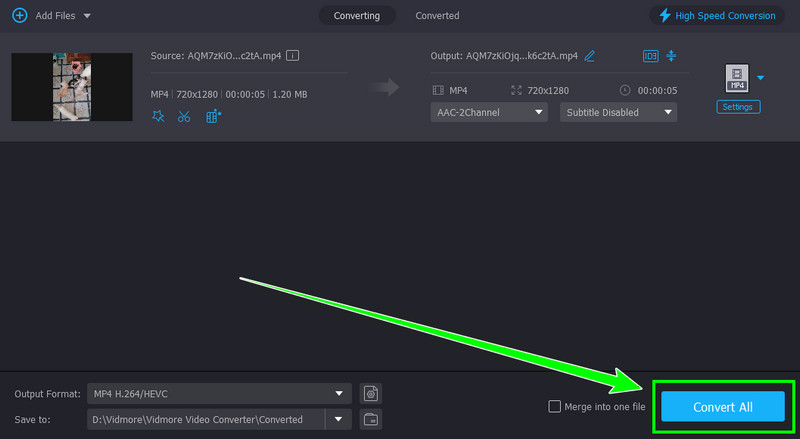
Task: Rename output file with pencil icon
Action: pyautogui.click(x=590, y=56)
